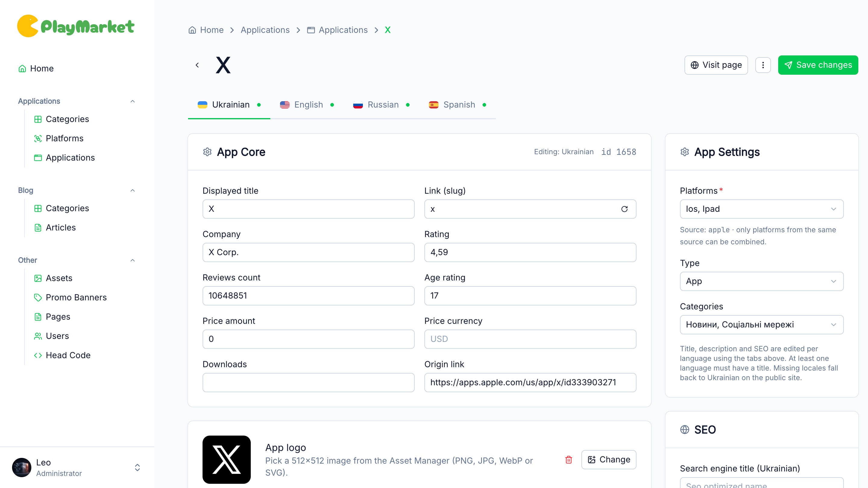The image size is (868, 488).
Task: Open Assets in the sidebar
Action: pyautogui.click(x=53, y=278)
